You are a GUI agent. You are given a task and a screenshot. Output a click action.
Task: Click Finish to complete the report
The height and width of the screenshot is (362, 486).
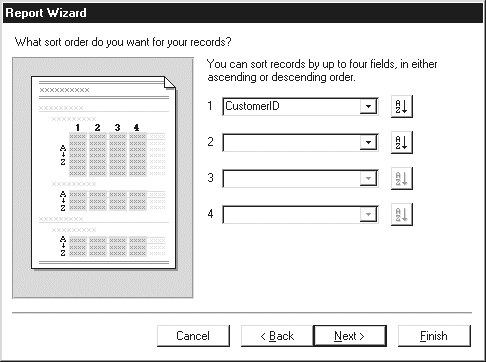[x=434, y=336]
